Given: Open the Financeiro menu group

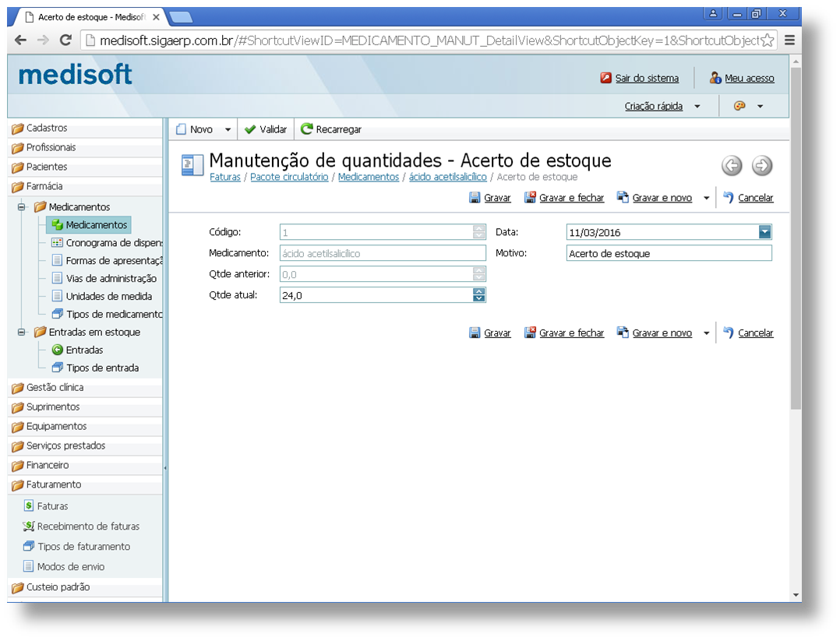Looking at the screenshot, I should (x=85, y=465).
